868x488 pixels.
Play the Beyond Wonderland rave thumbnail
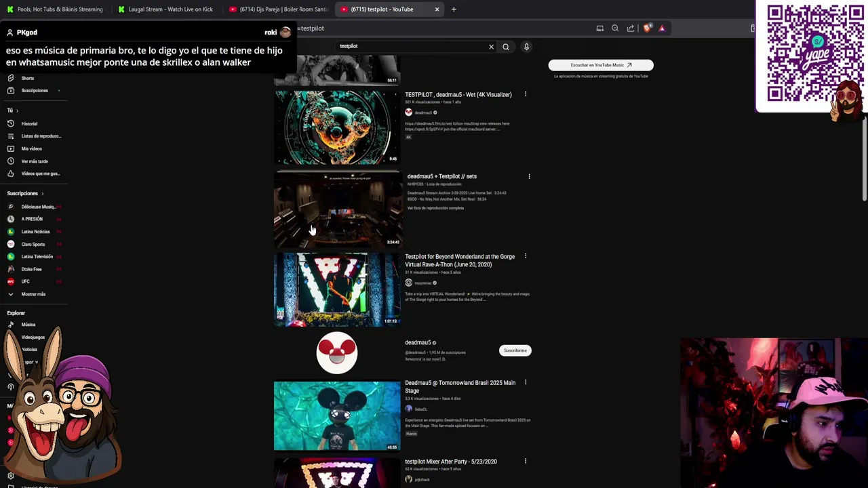pos(337,289)
